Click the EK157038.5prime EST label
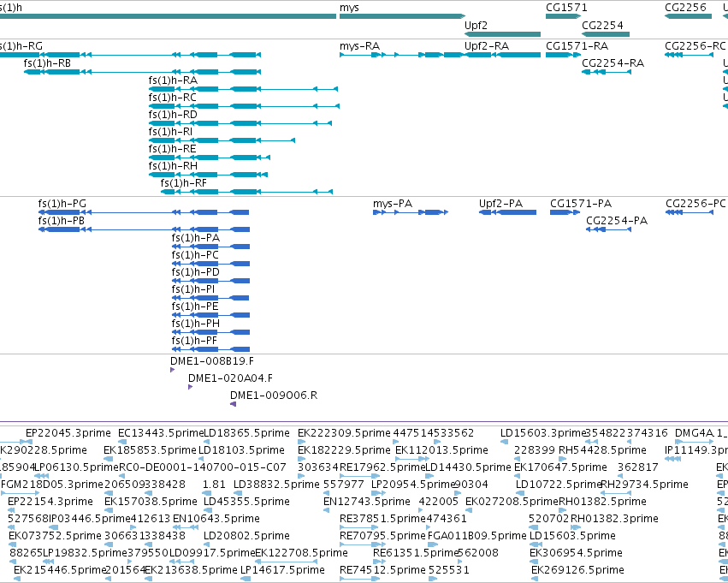The width and height of the screenshot is (728, 583). click(151, 503)
